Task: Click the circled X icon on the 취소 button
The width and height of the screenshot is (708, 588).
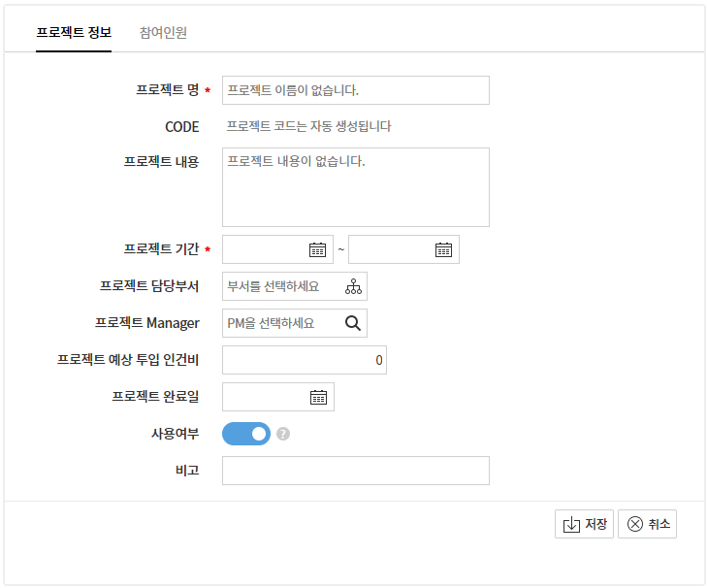Action: [635, 525]
